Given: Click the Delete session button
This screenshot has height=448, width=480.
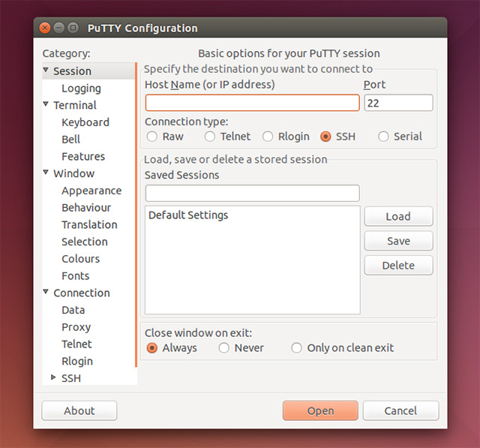Looking at the screenshot, I should [398, 265].
